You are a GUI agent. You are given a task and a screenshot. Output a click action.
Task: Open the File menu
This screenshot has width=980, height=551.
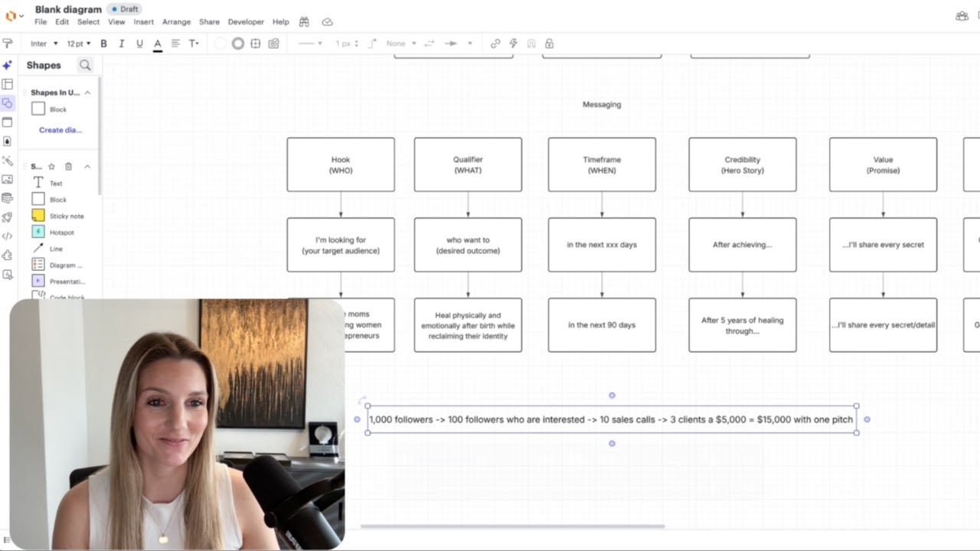point(41,22)
